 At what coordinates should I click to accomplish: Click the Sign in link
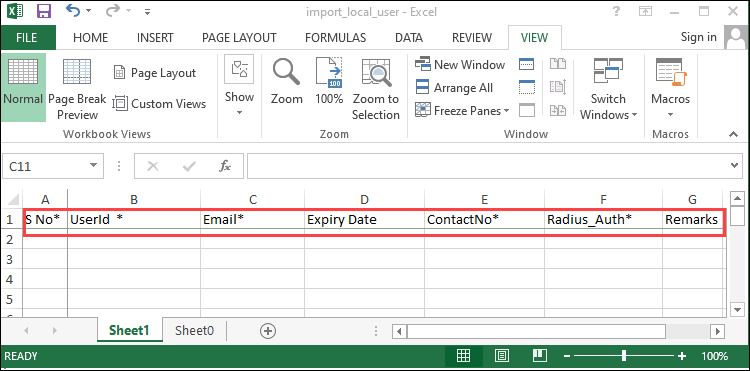coord(698,37)
